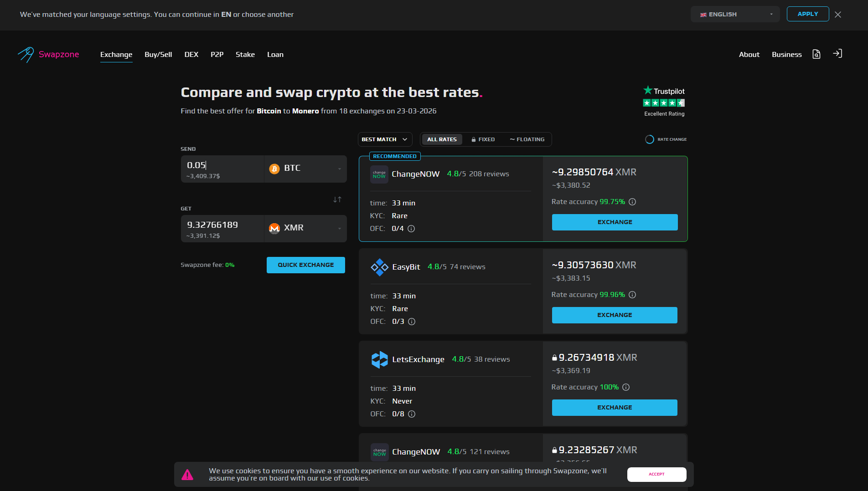Image resolution: width=868 pixels, height=491 pixels.
Task: Open the About page link
Action: coord(749,55)
